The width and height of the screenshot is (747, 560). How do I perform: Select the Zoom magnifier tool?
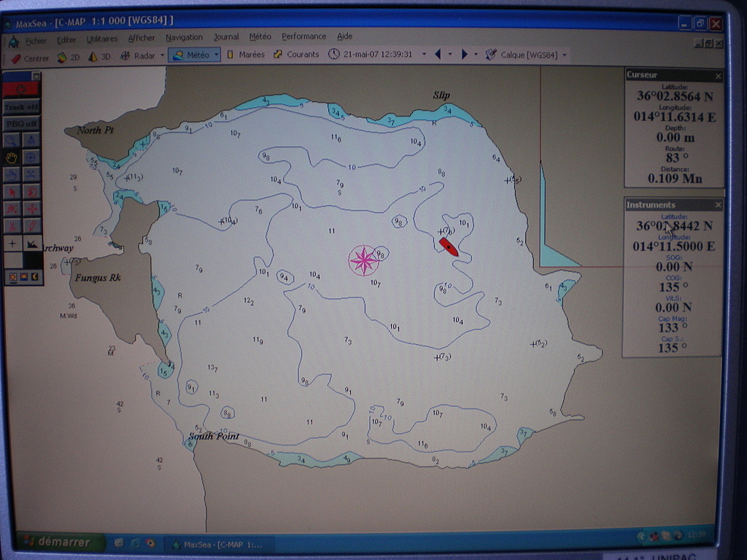[12, 141]
